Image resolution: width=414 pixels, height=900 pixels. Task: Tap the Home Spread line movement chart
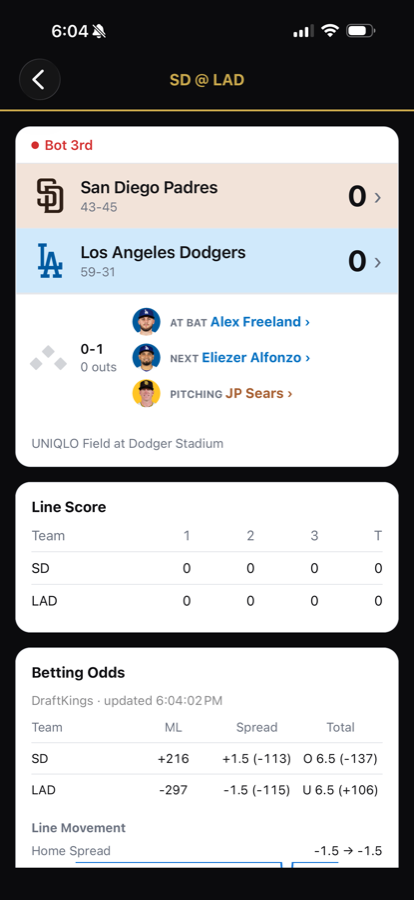[207, 863]
